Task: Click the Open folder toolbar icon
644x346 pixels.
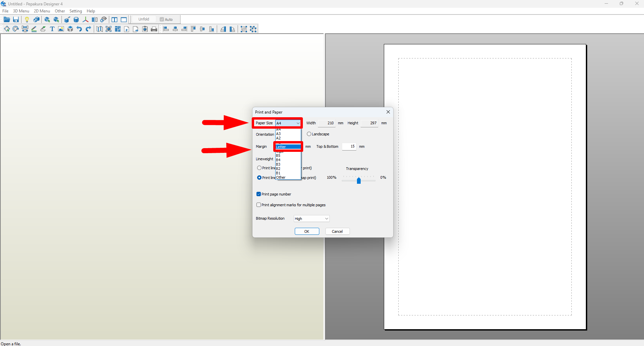Action: 7,19
